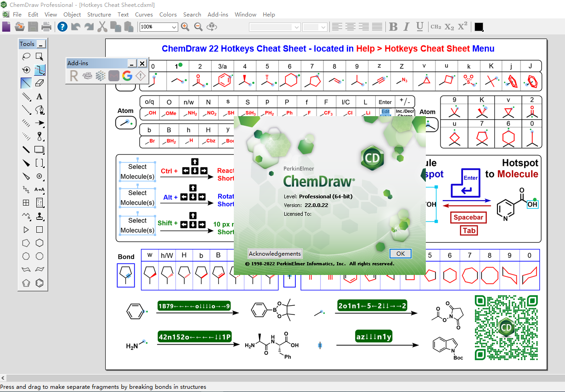
Task: Toggle Italic text formatting
Action: 406,27
